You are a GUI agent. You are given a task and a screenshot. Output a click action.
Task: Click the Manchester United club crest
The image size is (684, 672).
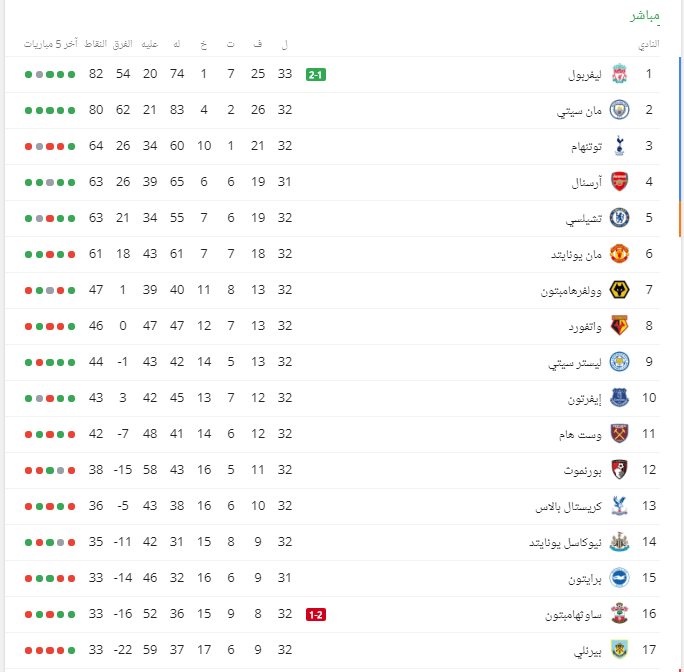tap(619, 254)
